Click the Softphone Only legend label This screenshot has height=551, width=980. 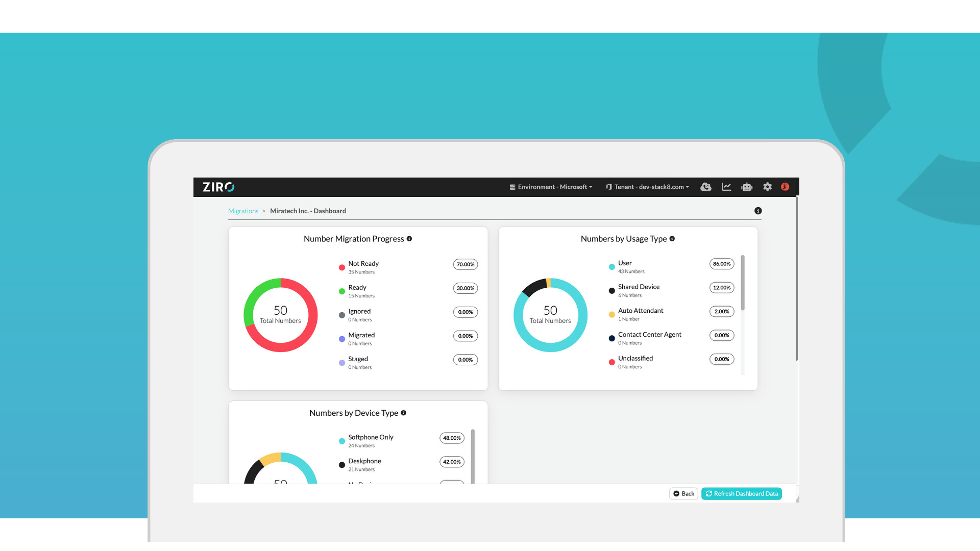click(371, 437)
